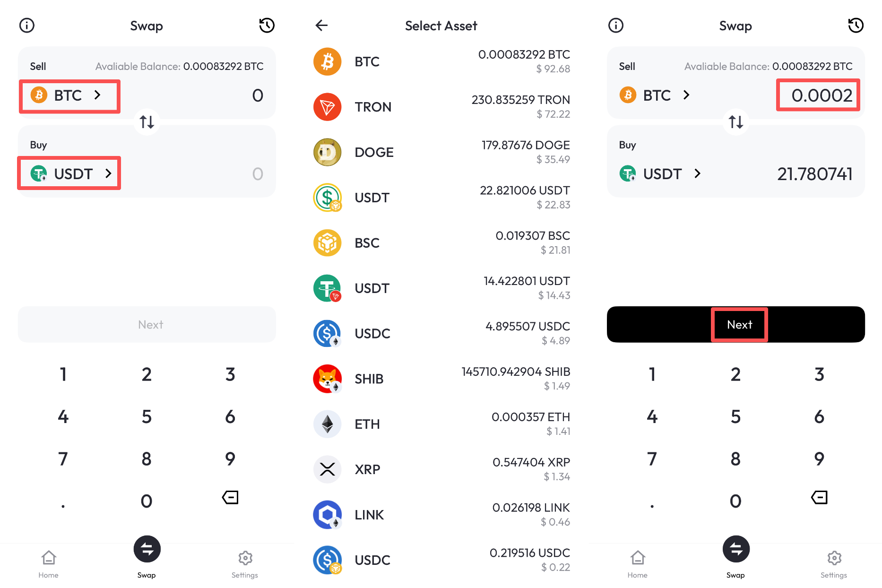Open swap history on the left screen
This screenshot has width=882, height=588.
pos(267,26)
